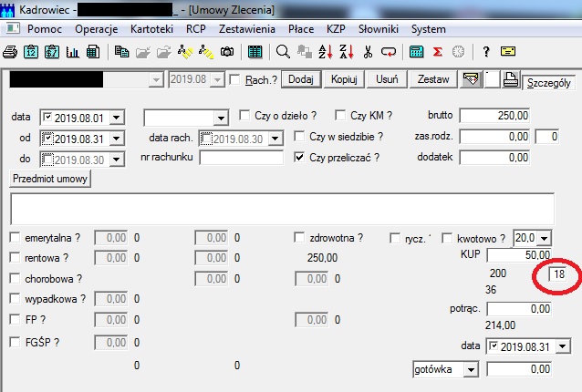The height and width of the screenshot is (392, 582).
Task: Click the first gray open-folder icon
Action: click(x=143, y=52)
